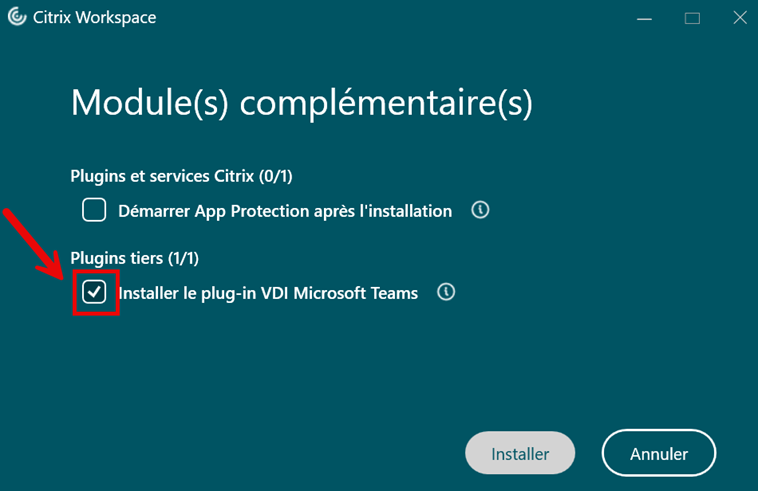Select the Plugins tiers heading
Image resolution: width=758 pixels, height=491 pixels.
tap(134, 259)
